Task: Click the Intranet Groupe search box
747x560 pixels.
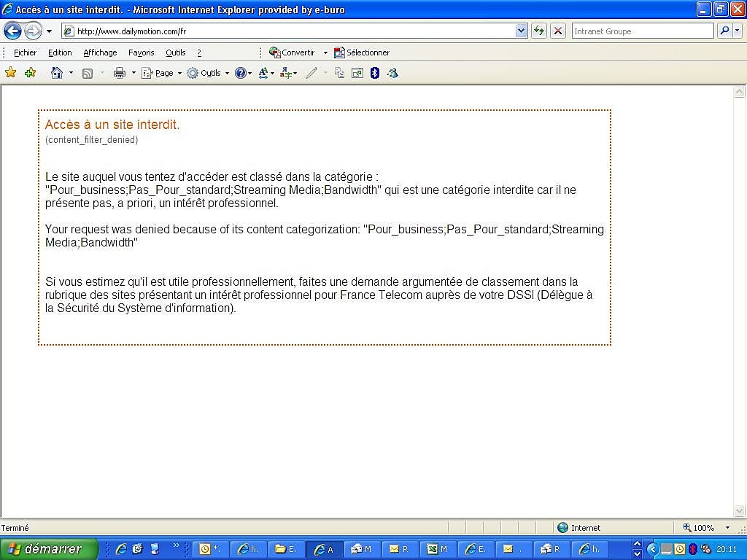Action: [x=642, y=31]
